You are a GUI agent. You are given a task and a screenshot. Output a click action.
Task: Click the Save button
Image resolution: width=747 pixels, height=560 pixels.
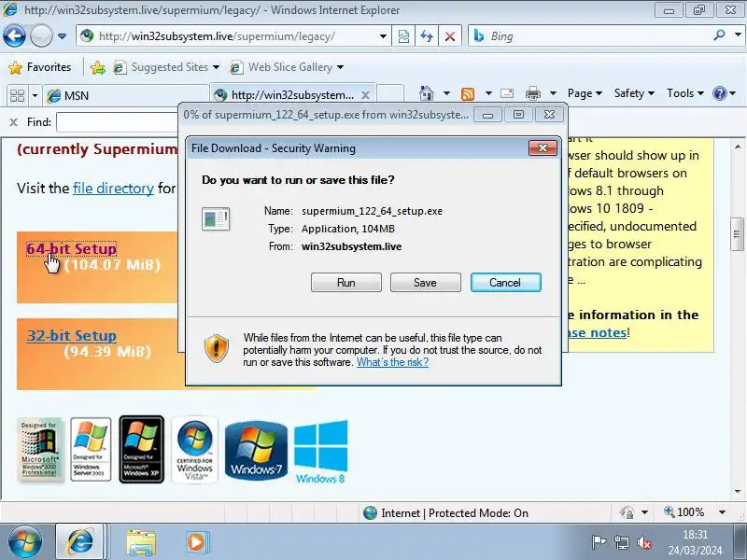[425, 283]
